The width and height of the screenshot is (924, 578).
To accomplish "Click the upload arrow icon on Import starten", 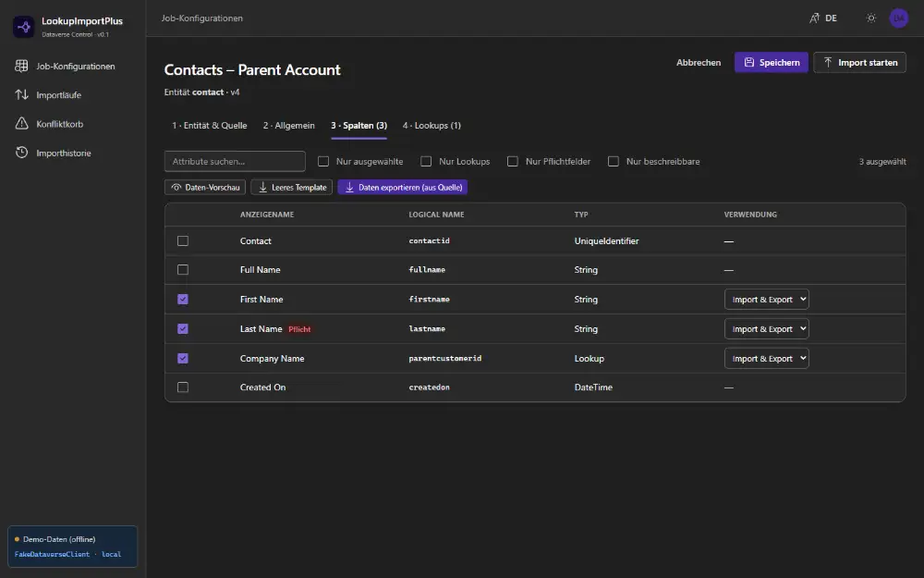I will pyautogui.click(x=828, y=62).
